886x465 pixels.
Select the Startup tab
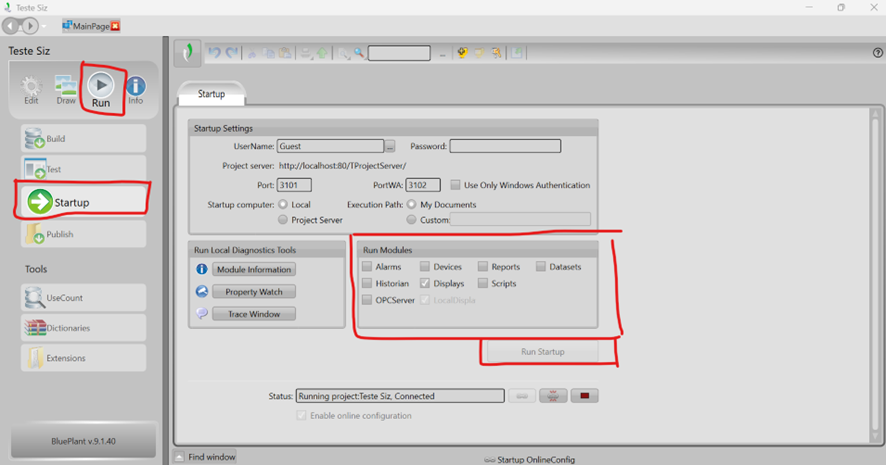[x=211, y=94]
